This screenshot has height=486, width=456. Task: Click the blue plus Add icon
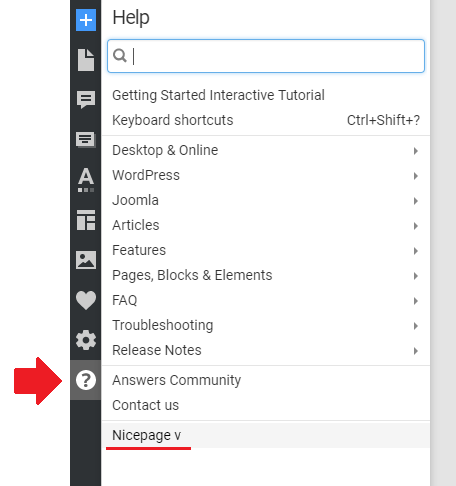tap(86, 20)
